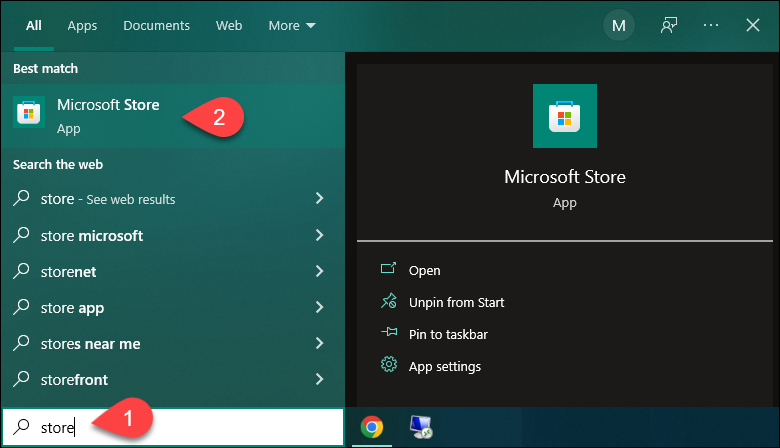Choose Pin to taskbar
Image resolution: width=780 pixels, height=448 pixels.
tap(448, 334)
